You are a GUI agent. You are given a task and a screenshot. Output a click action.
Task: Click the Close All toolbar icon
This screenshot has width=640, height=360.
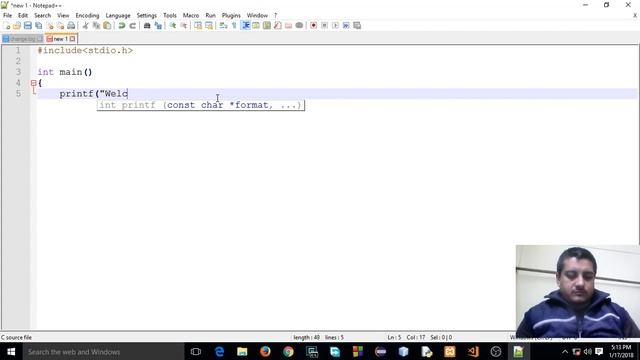point(60,26)
